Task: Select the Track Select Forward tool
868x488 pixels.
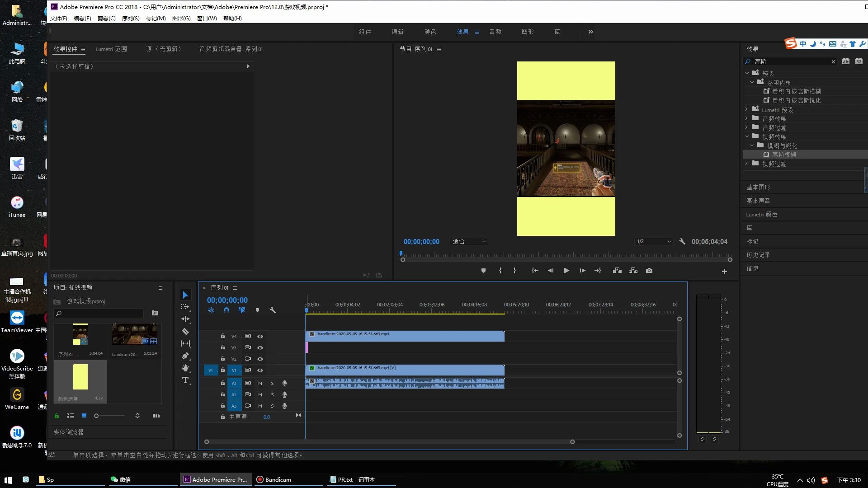Action: [185, 307]
